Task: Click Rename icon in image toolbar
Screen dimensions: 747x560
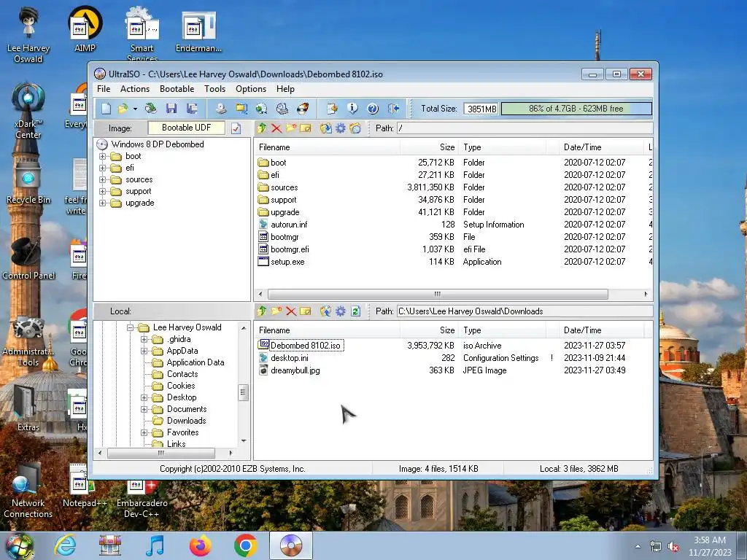Action: (306, 128)
